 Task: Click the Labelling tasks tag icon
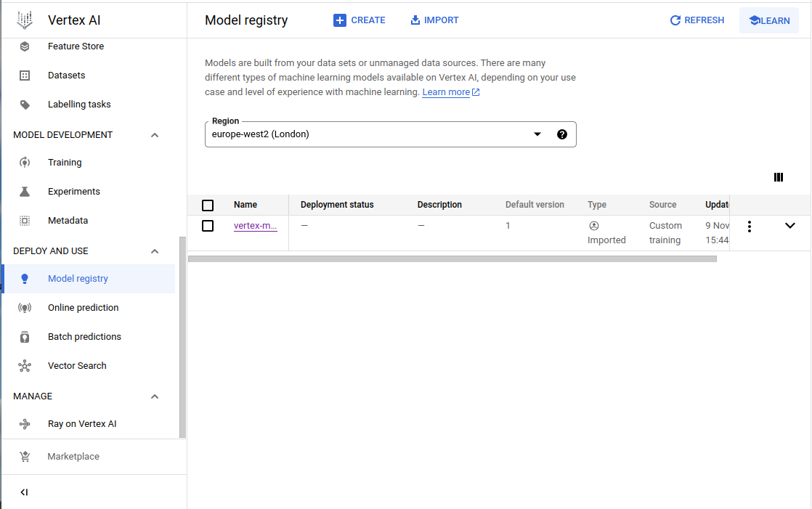click(25, 105)
